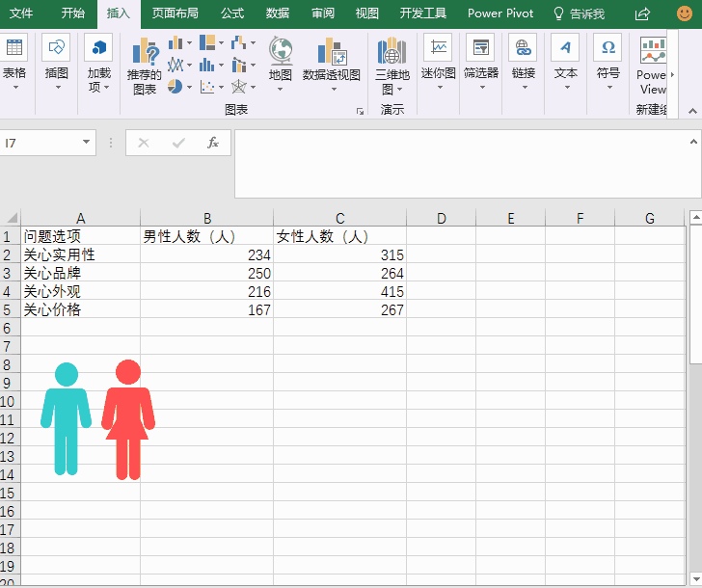This screenshot has width=702, height=588.
Task: Select column A header
Action: coord(81,218)
